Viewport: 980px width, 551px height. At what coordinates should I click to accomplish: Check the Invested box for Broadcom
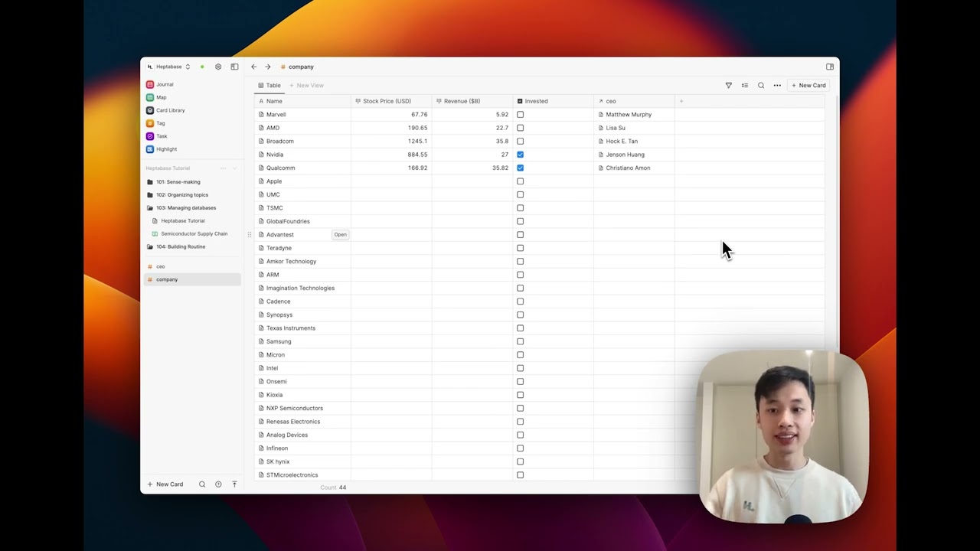pyautogui.click(x=521, y=142)
